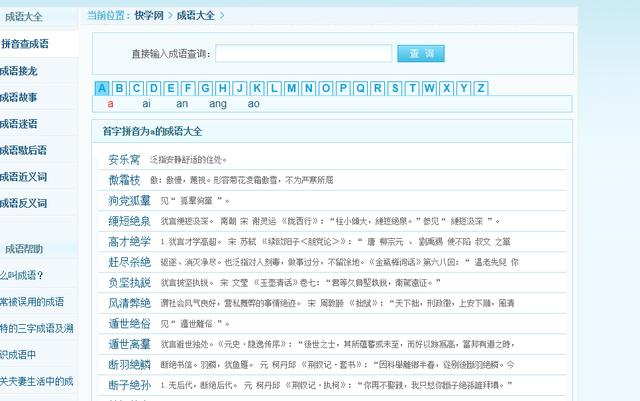Image resolution: width=640 pixels, height=401 pixels.
Task: Open 成语反义词 in the sidebar
Action: [x=23, y=203]
